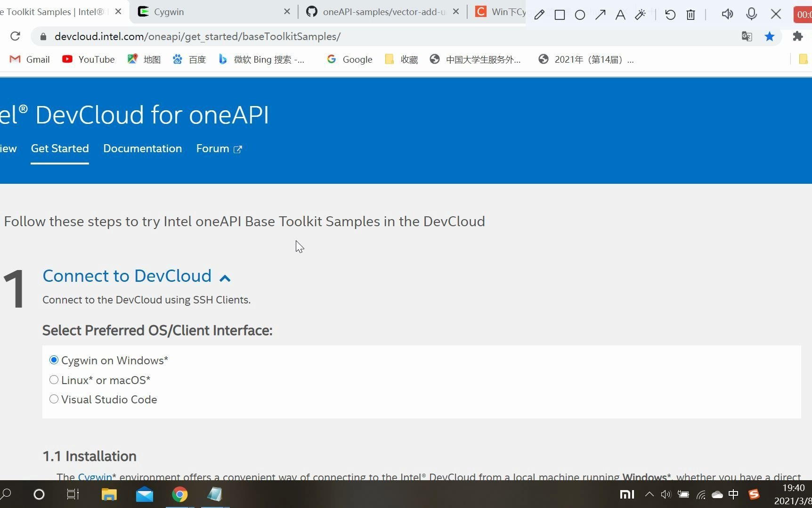Select the pencil drawing tool in overlay toolbar
The height and width of the screenshot is (508, 812).
coord(539,15)
